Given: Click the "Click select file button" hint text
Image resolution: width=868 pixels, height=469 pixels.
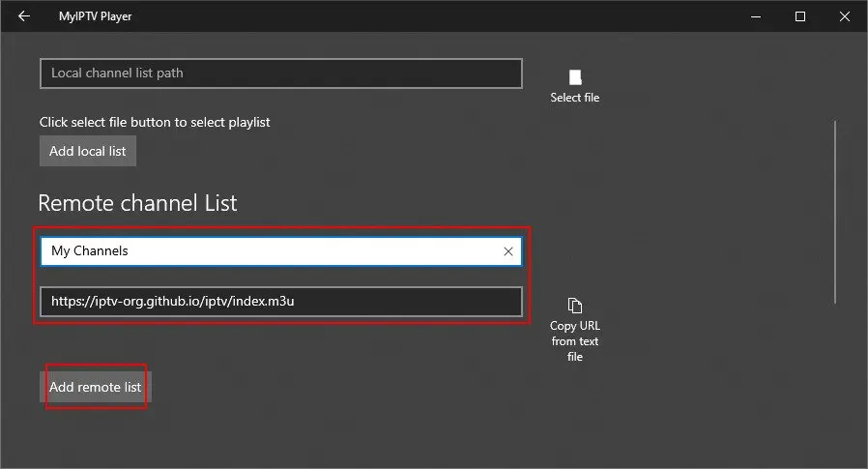Looking at the screenshot, I should pyautogui.click(x=155, y=123).
